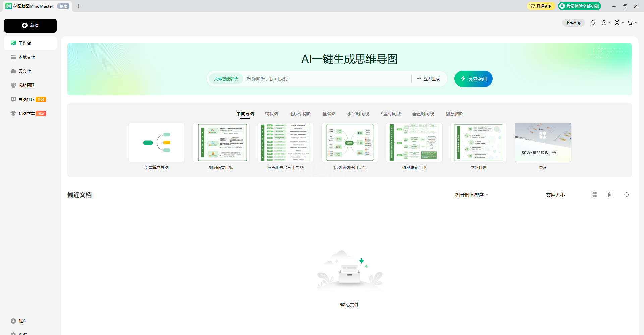Screen dimensions: 644x335
Task: Select the 鱼骨图 tab
Action: [x=329, y=114]
